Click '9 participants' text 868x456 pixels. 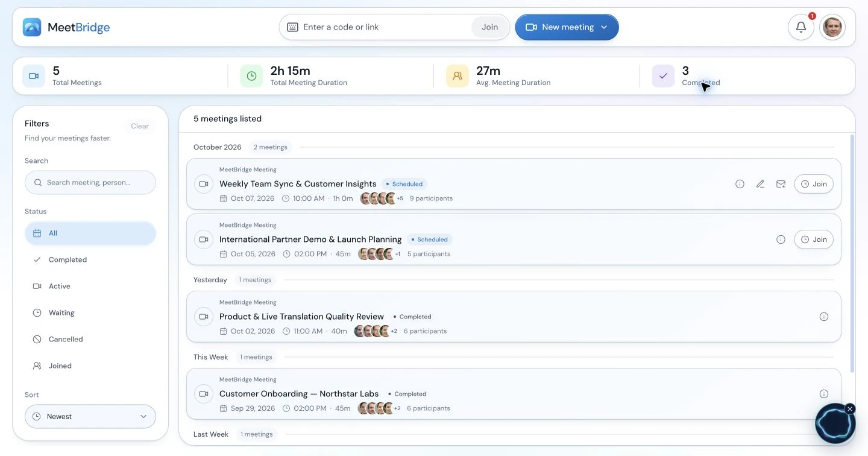pos(431,198)
